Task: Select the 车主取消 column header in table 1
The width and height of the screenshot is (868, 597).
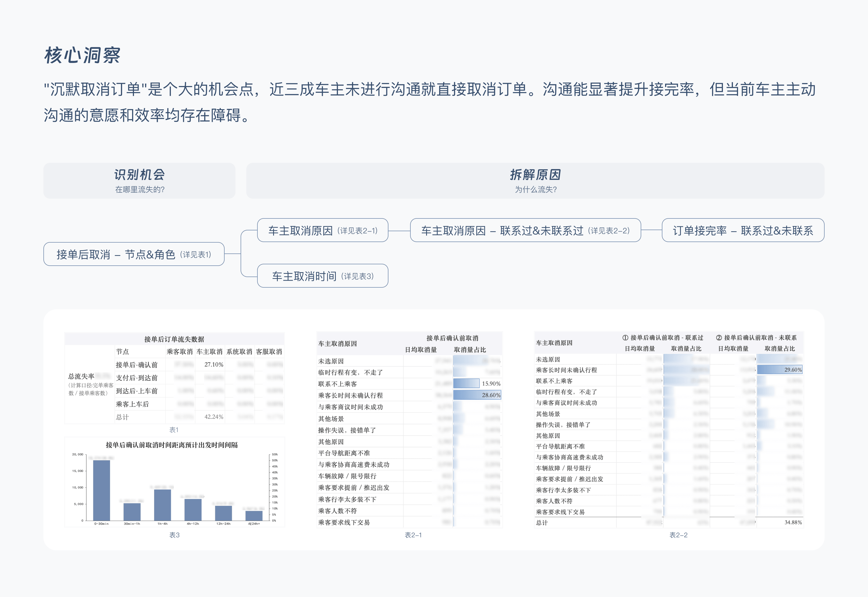Action: coord(209,352)
